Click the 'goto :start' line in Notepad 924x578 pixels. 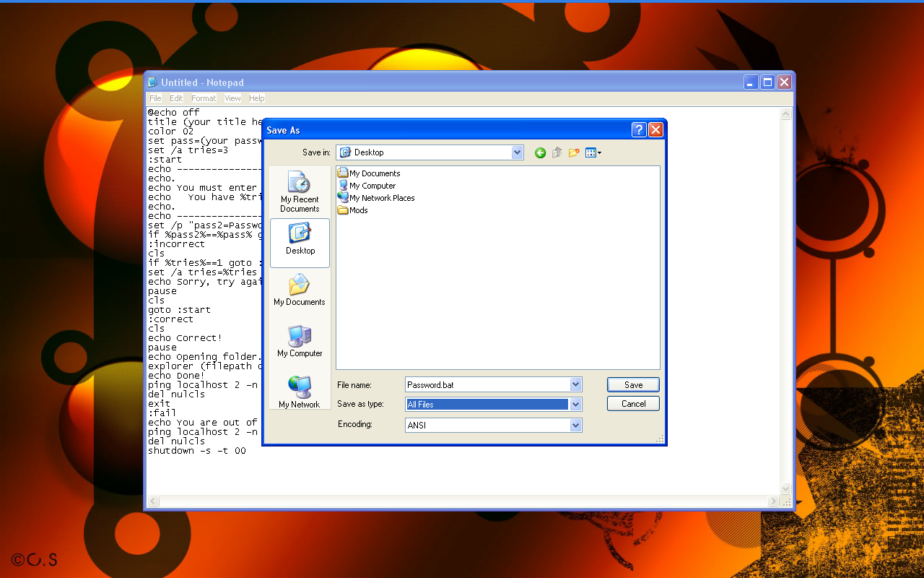[180, 310]
